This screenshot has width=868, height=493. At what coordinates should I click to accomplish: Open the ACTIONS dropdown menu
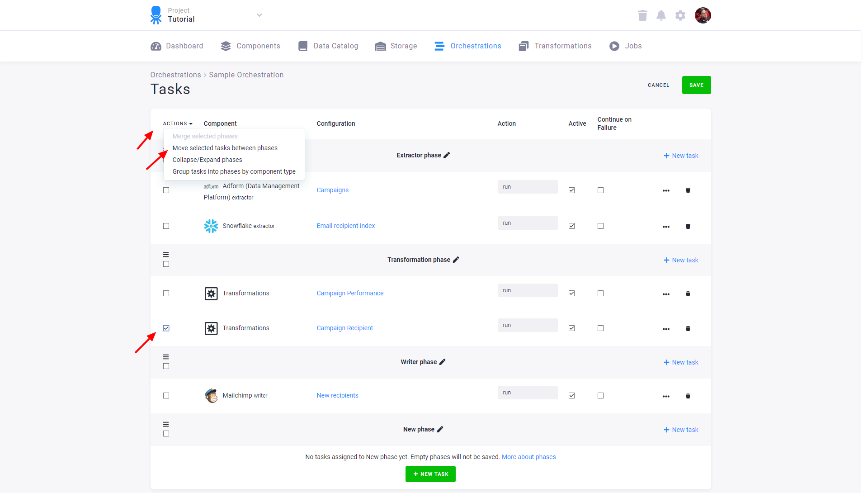pos(177,123)
